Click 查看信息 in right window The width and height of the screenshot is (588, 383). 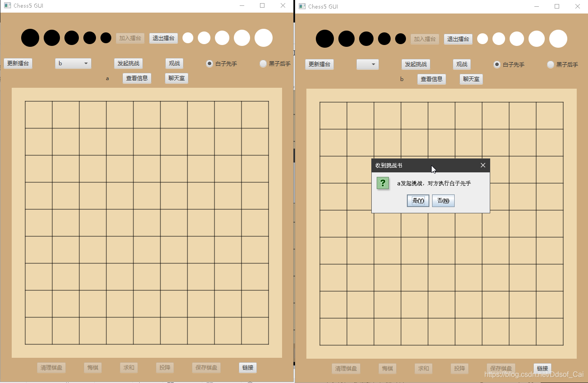(x=432, y=79)
